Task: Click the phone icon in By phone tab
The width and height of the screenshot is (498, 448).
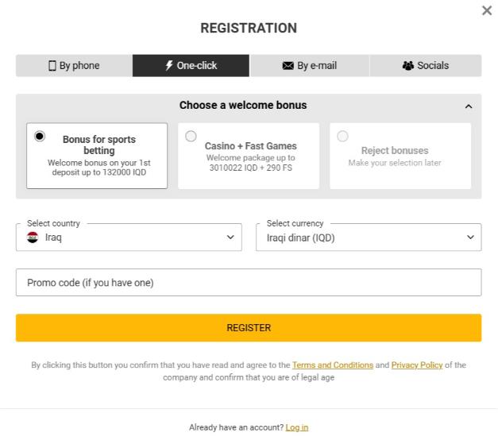Action: 52,66
